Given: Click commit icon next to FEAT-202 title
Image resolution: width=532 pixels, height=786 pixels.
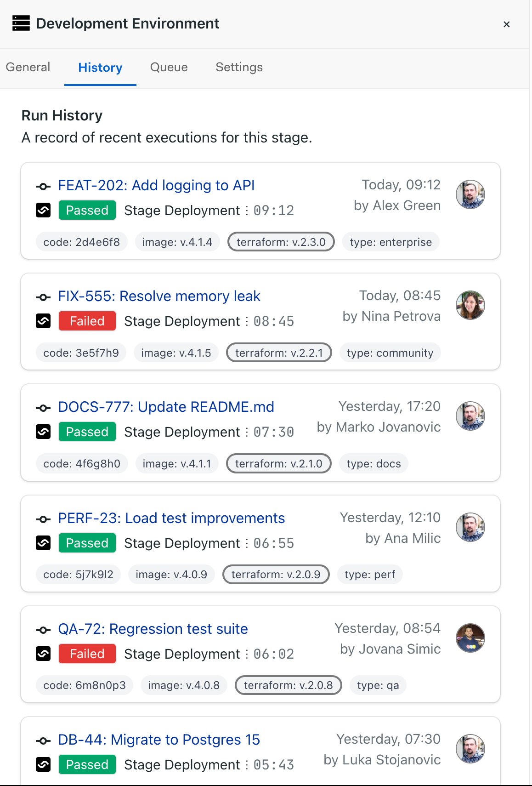Looking at the screenshot, I should (43, 186).
